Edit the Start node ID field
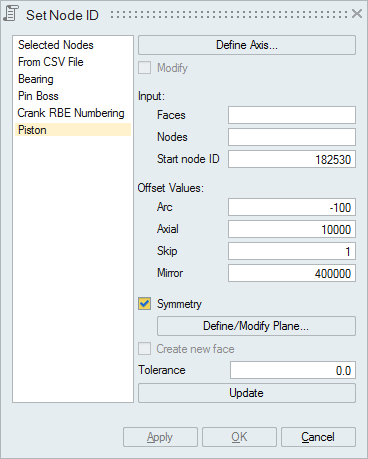Screen dimensions: 368x459 292,159
